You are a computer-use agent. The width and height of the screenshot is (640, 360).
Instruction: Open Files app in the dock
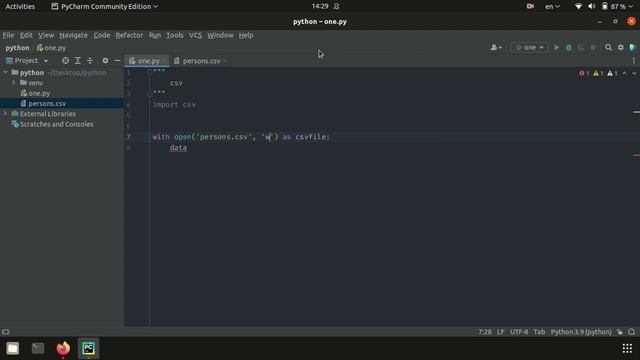pyautogui.click(x=13, y=348)
